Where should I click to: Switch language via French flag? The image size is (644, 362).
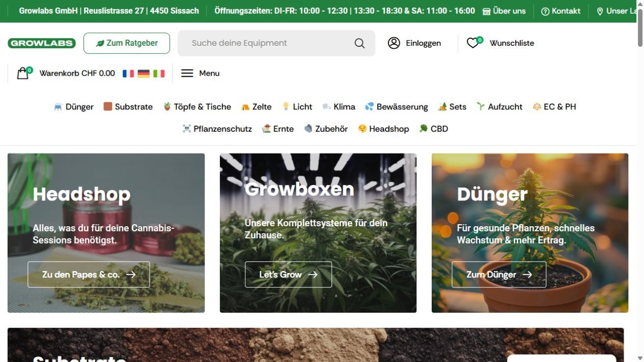pos(128,73)
